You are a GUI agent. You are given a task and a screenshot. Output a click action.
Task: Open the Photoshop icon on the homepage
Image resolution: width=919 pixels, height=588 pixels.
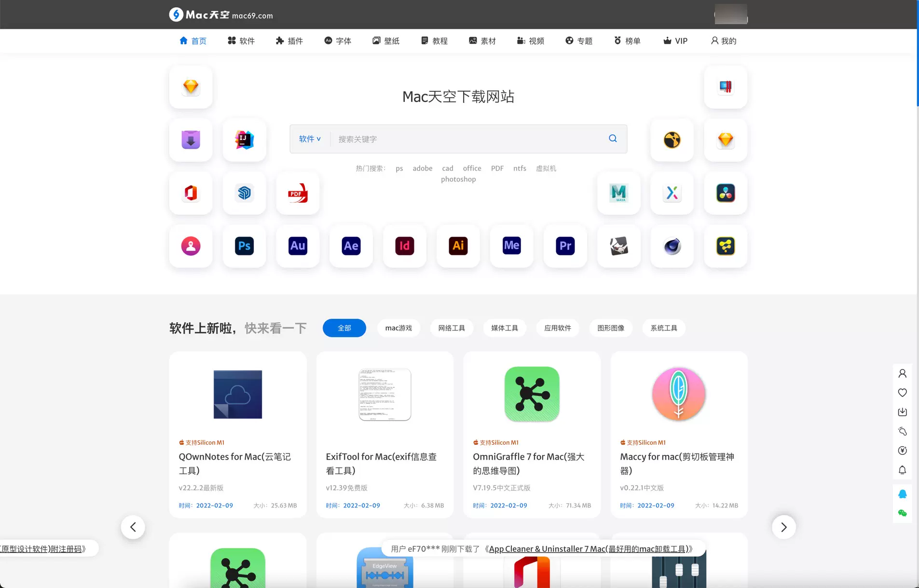click(244, 246)
